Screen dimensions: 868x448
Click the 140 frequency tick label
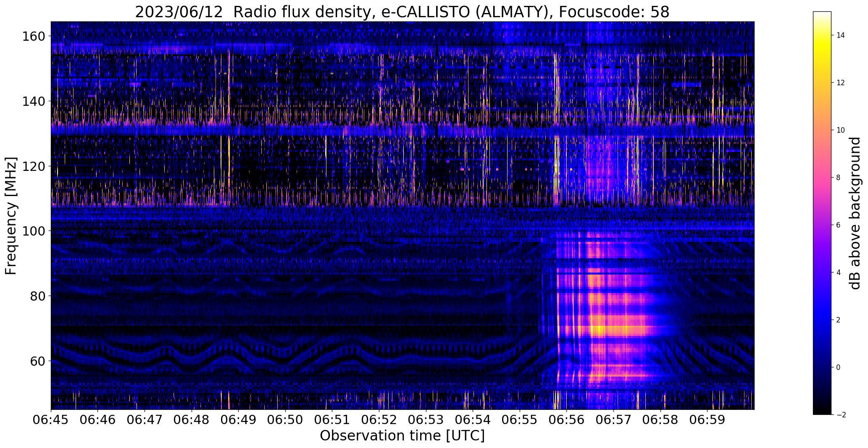tap(33, 101)
